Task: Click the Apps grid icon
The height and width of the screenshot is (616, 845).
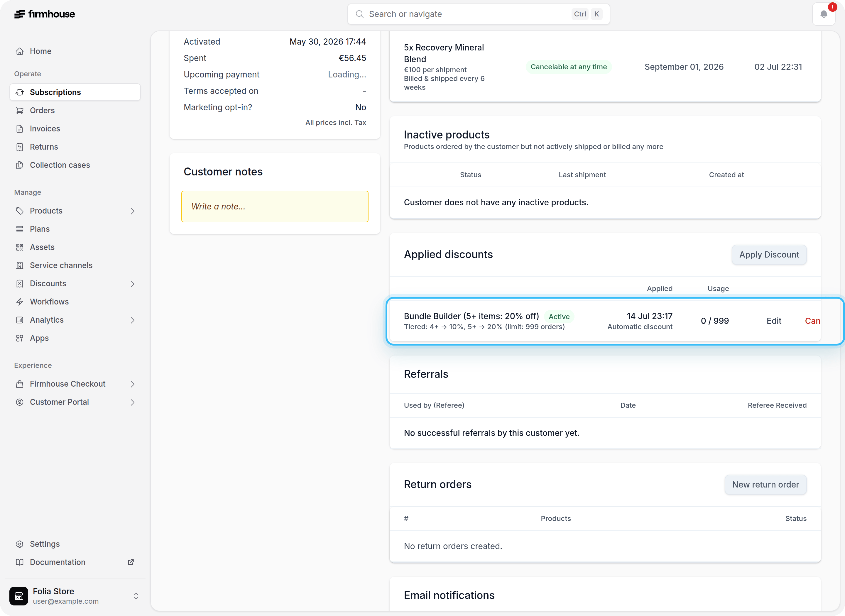Action: (x=20, y=338)
